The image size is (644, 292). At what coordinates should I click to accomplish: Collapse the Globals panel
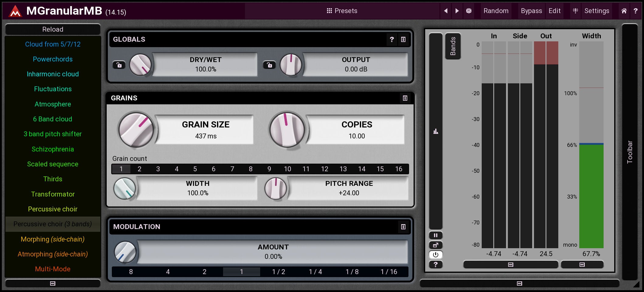tap(403, 40)
